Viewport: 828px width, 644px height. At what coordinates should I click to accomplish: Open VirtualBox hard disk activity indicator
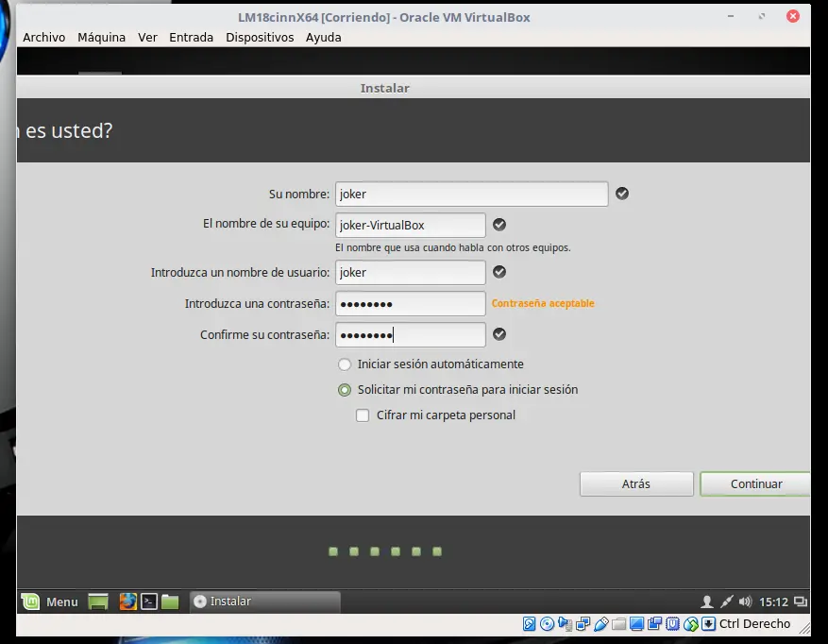pos(529,624)
